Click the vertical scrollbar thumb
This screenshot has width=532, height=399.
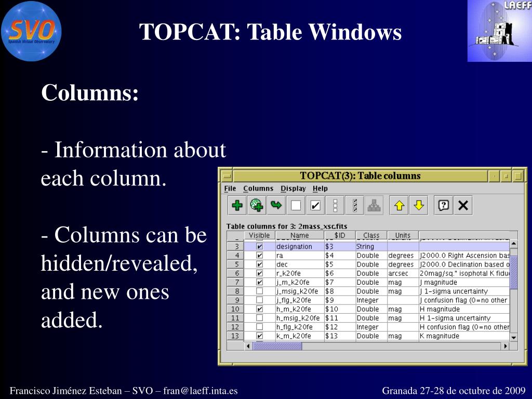click(x=514, y=273)
